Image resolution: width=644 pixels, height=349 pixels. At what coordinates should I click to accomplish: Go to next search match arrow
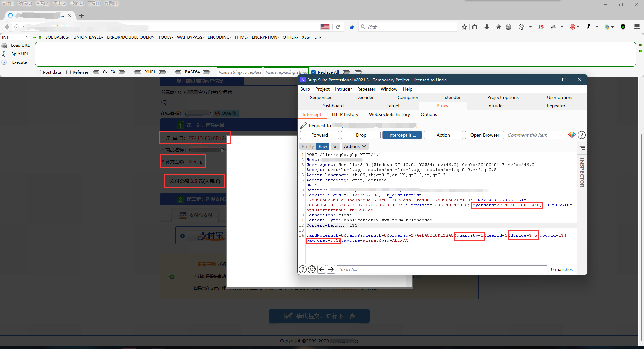331,269
